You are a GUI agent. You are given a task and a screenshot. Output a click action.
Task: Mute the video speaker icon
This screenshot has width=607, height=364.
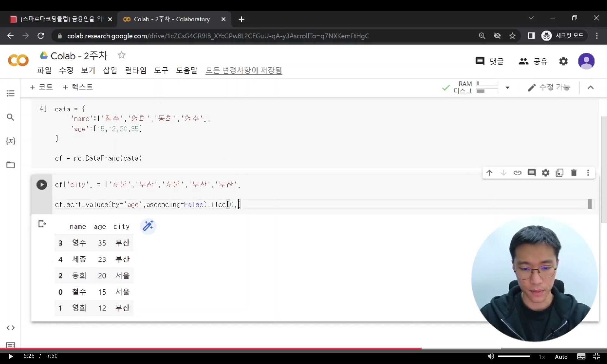coord(490,356)
